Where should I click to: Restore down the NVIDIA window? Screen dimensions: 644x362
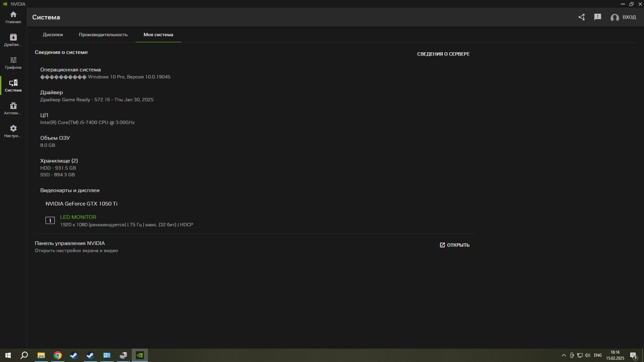point(632,4)
